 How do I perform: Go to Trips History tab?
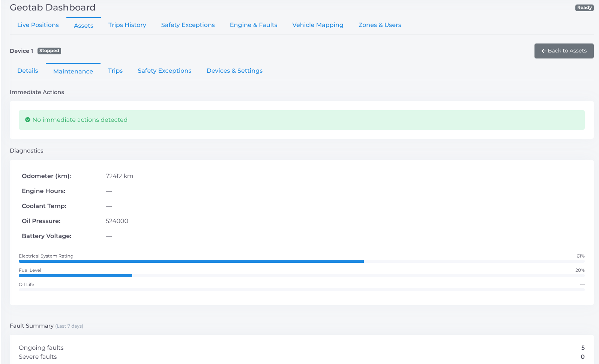(x=127, y=25)
